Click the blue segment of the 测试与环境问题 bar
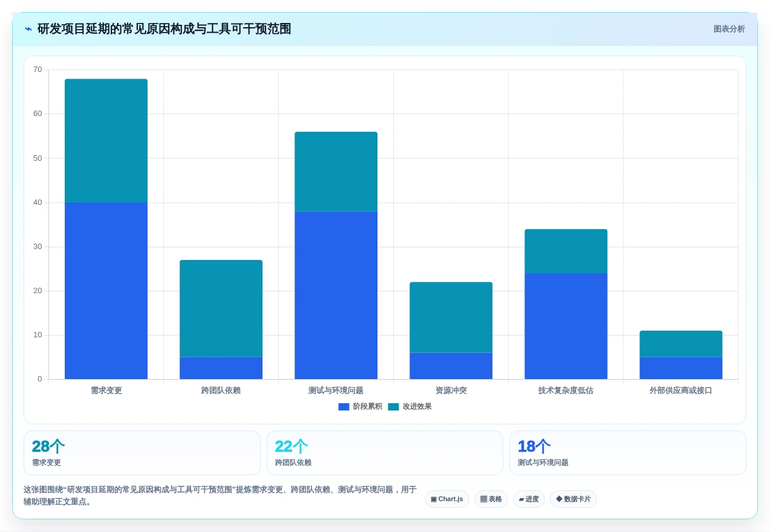The height and width of the screenshot is (532, 770). pos(336,295)
